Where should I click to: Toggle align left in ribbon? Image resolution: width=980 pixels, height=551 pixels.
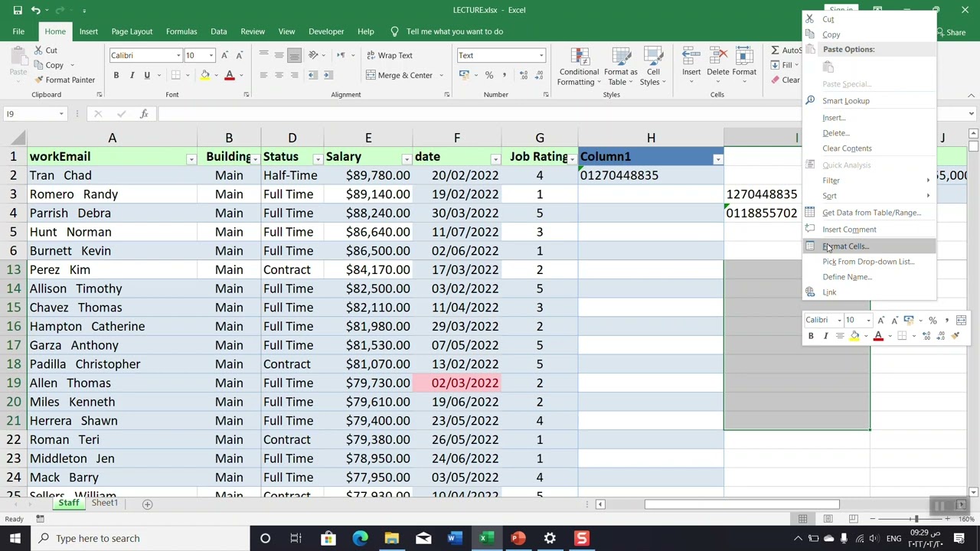[x=263, y=75]
